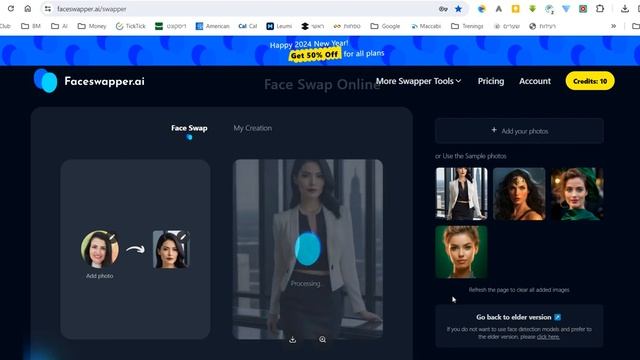The height and width of the screenshot is (360, 640).
Task: Open the Pricing page
Action: [x=491, y=81]
